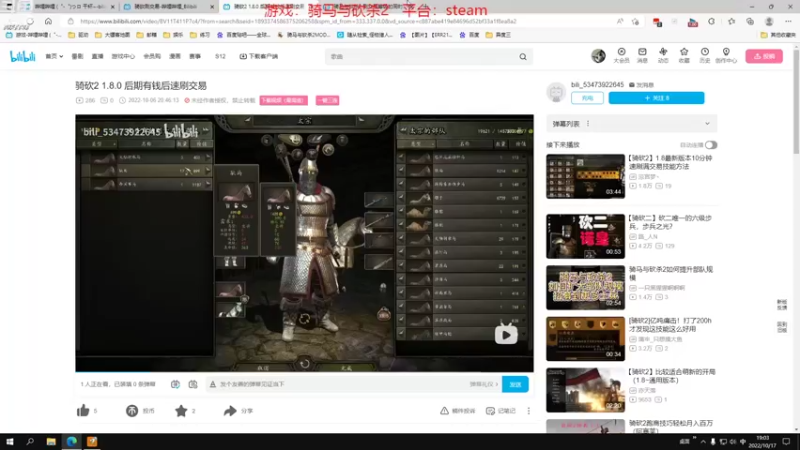Open the 弹幕礼仪 etiquette arrow link
Viewport: 800px width, 450px height.
[483, 384]
